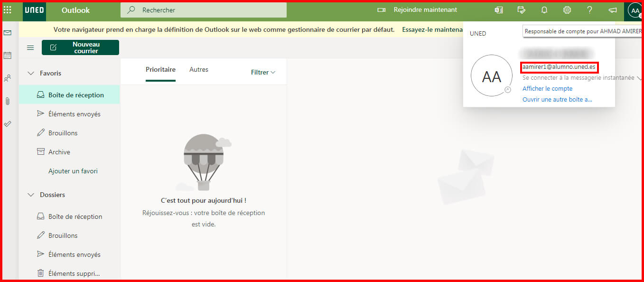Click the UNED label in account panel
This screenshot has width=644, height=282.
tap(478, 34)
